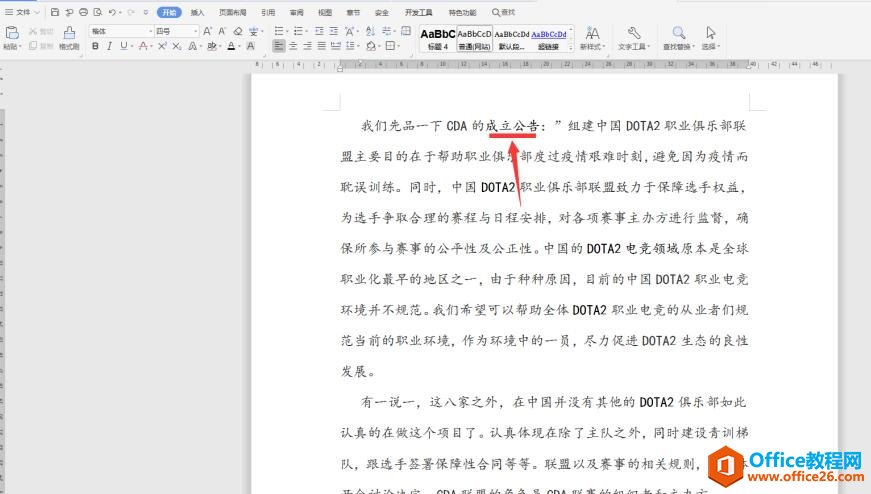
Task: Toggle character shading A icon
Action: [251, 46]
